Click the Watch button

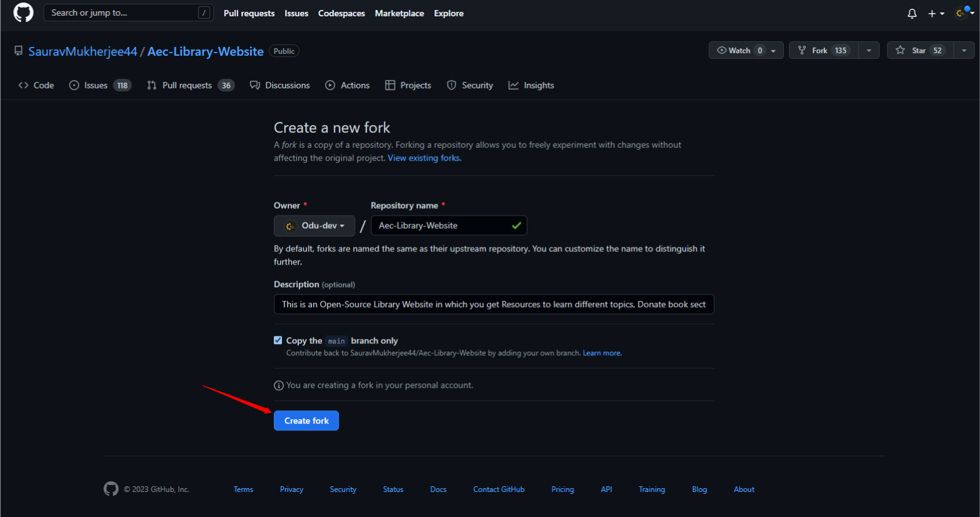coord(740,50)
